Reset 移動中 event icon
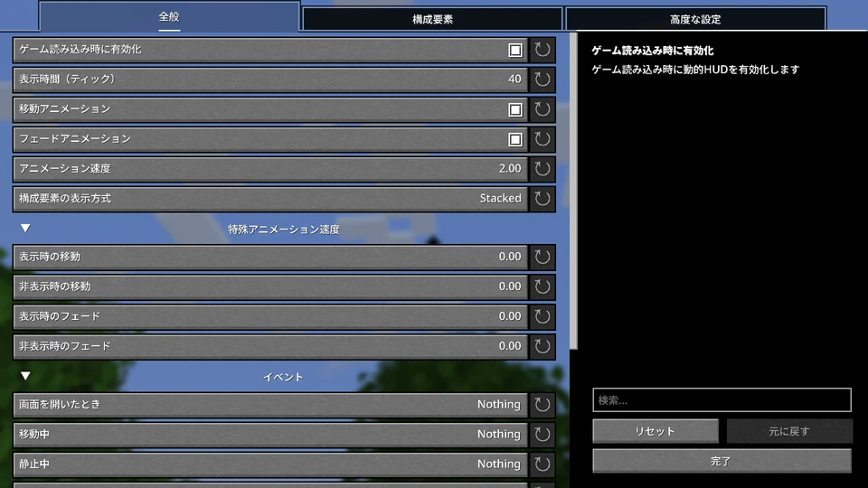The height and width of the screenshot is (488, 868). tap(542, 435)
